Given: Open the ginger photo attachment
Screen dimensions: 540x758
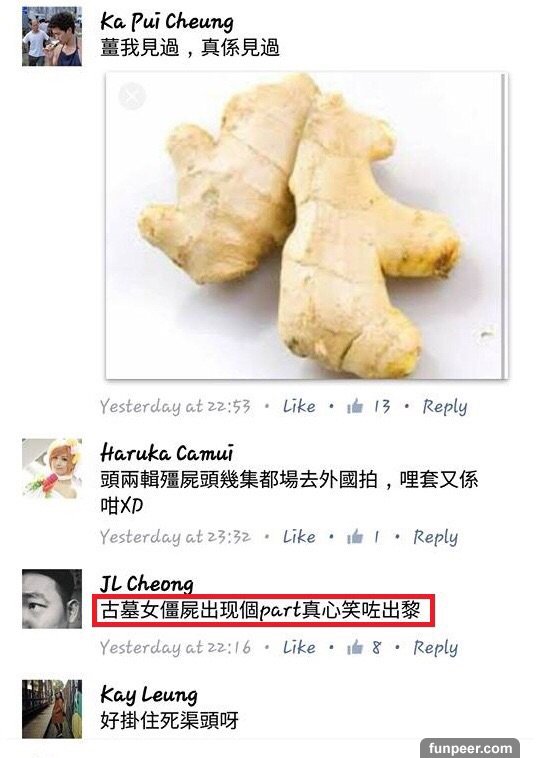Looking at the screenshot, I should point(307,225).
